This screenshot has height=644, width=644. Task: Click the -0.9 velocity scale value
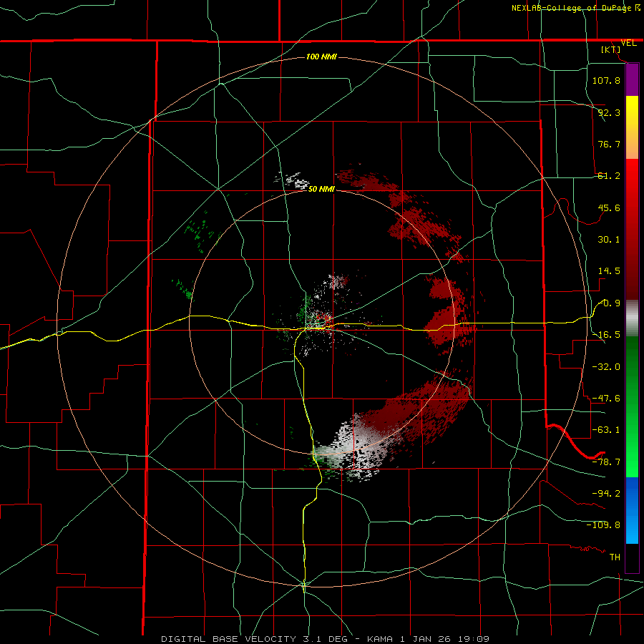point(610,303)
